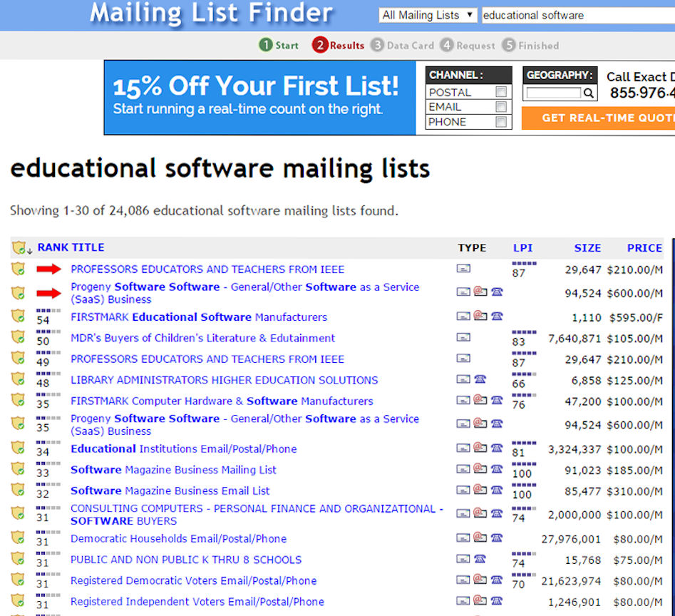Click the email icon in FIRSTMARK Educational Software row
675x616 pixels.
(x=480, y=316)
